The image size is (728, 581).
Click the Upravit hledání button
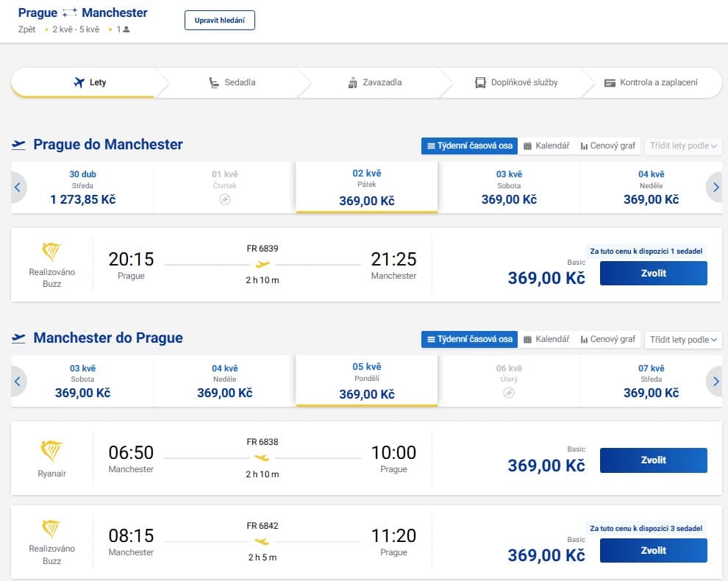point(219,20)
